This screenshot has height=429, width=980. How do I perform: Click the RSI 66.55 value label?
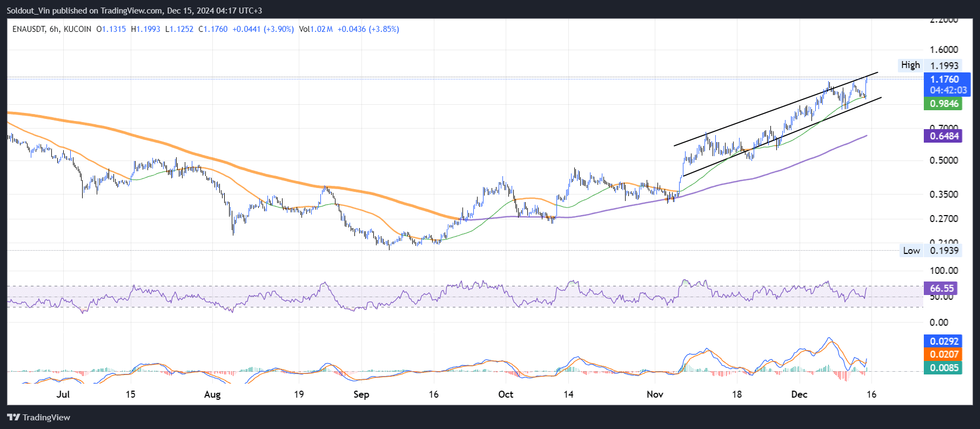coord(942,289)
